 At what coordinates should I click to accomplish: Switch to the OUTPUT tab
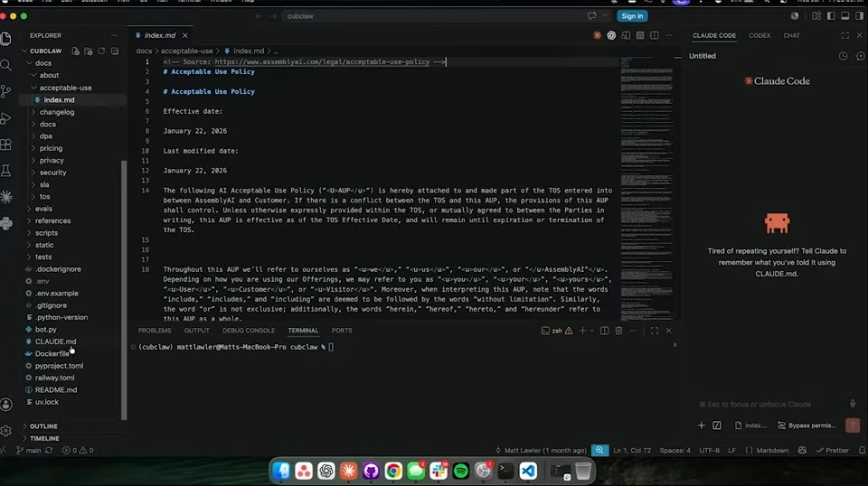pos(196,331)
